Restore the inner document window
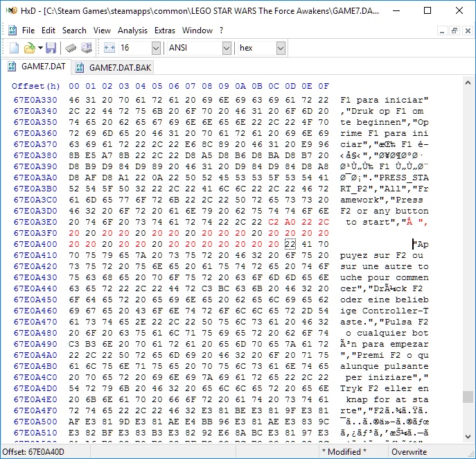 [455, 31]
